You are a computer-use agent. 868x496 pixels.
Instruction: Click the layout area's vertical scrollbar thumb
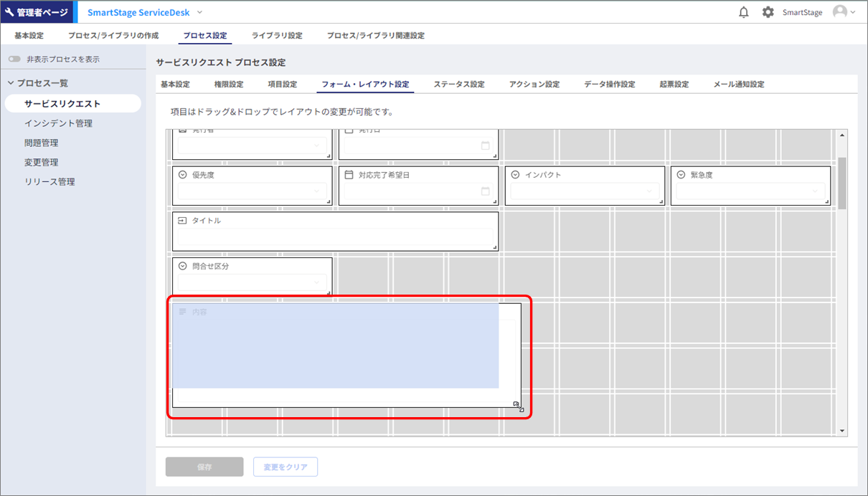coord(842,183)
